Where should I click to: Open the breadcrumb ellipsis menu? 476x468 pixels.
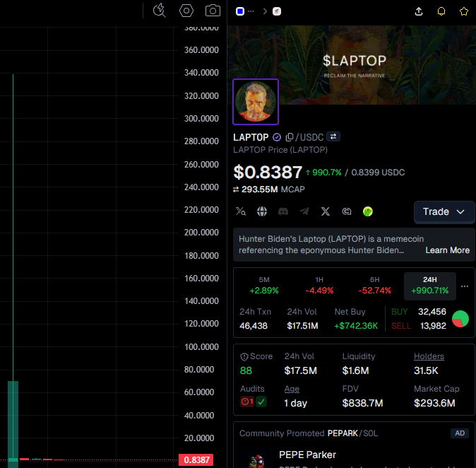(x=251, y=11)
